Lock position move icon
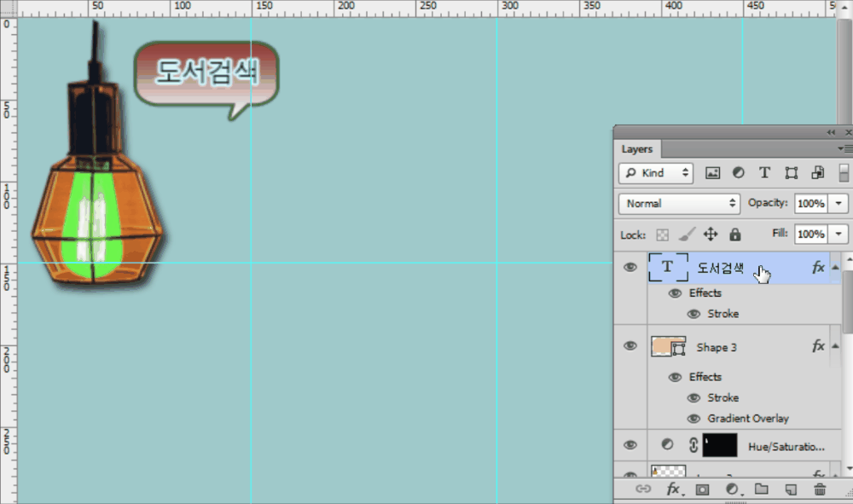Image resolution: width=853 pixels, height=504 pixels. [711, 235]
